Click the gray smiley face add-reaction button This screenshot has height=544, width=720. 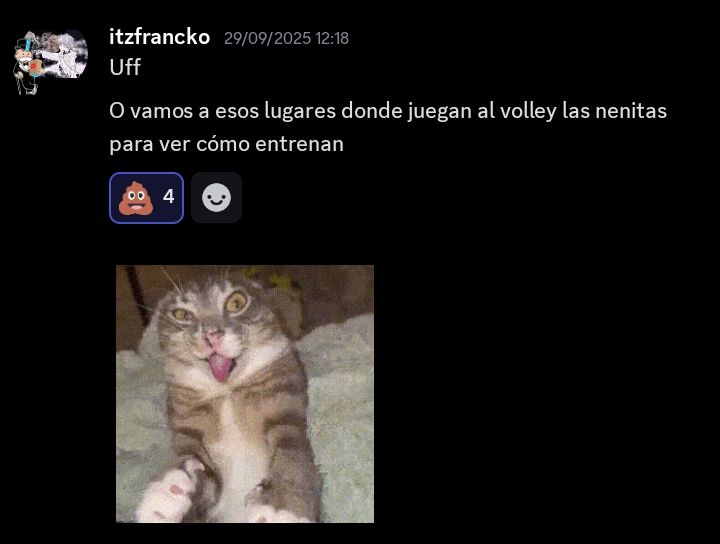coord(216,198)
